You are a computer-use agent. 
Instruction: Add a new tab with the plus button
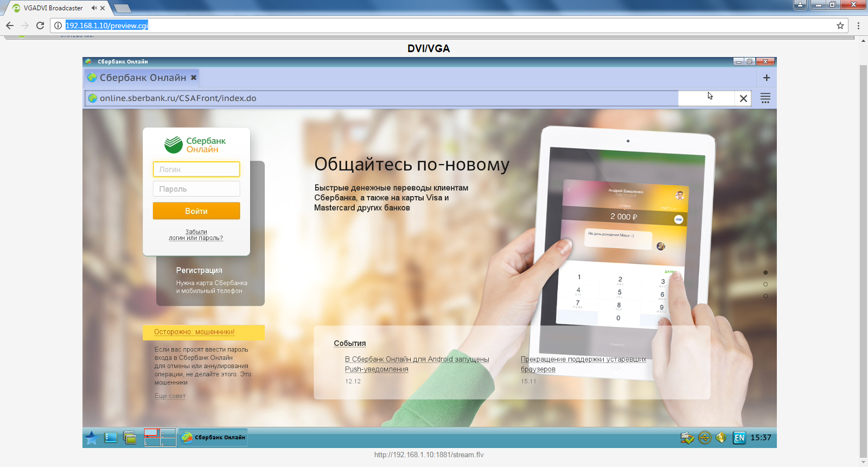pyautogui.click(x=767, y=78)
